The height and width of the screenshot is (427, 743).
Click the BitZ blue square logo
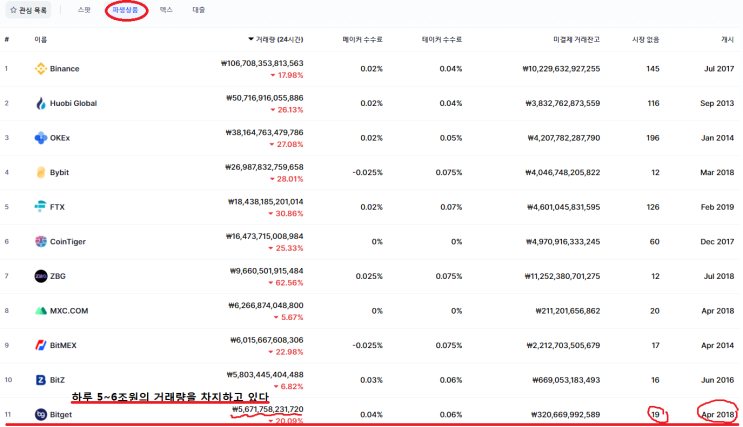(x=41, y=380)
